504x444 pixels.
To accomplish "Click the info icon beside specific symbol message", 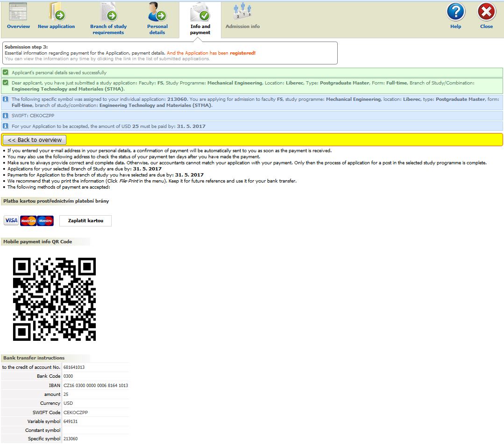I will tap(6, 99).
